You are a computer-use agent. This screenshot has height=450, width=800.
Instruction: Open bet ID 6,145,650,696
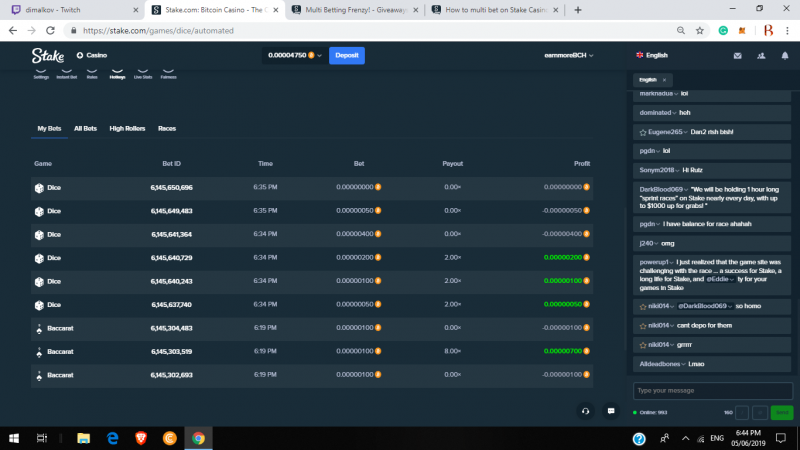171,188
